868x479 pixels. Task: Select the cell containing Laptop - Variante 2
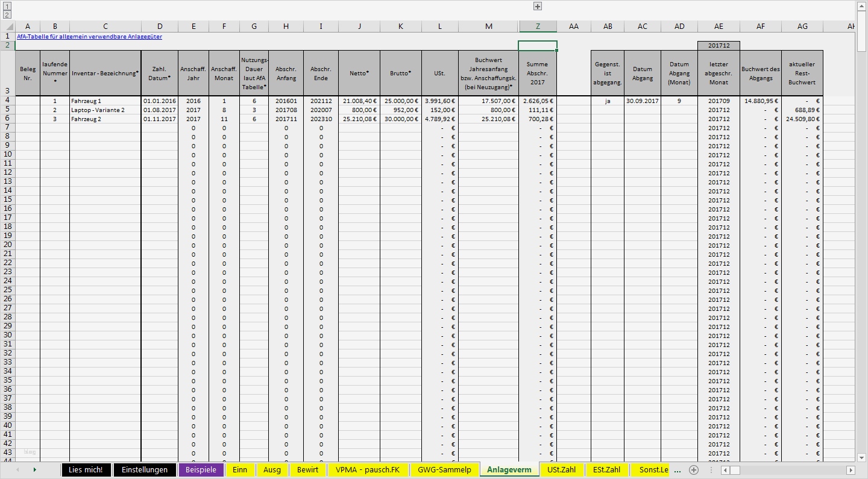[x=105, y=110]
